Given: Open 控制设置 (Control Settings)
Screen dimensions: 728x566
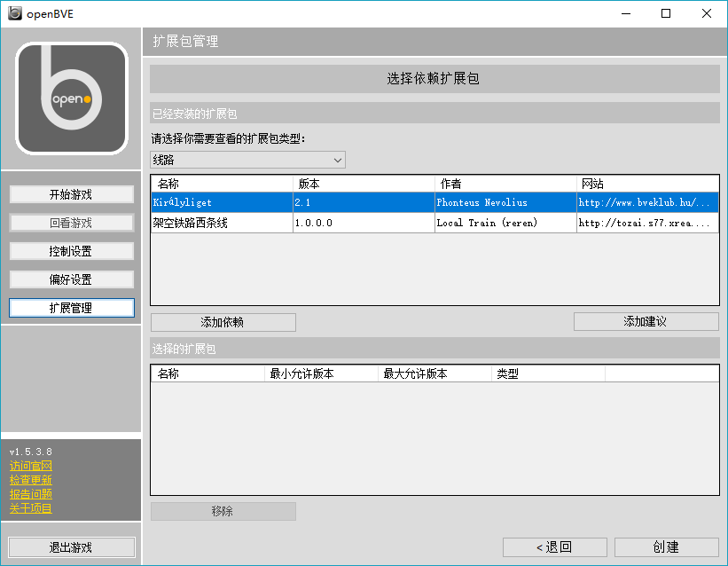Looking at the screenshot, I should tap(72, 251).
